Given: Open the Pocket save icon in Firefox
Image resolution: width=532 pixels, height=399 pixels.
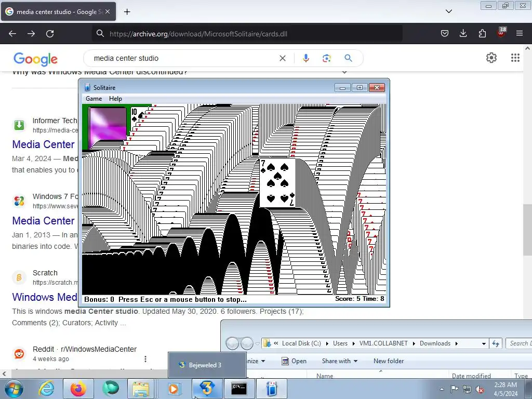Looking at the screenshot, I should [x=445, y=33].
